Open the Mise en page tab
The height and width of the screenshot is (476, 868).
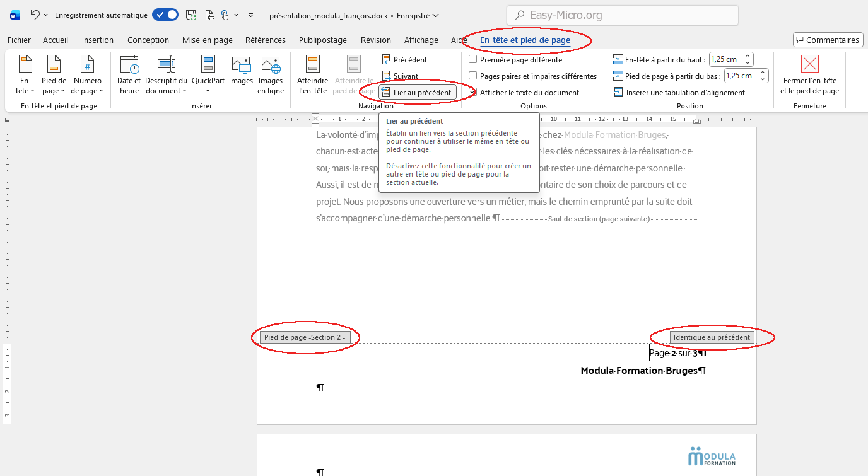point(207,40)
